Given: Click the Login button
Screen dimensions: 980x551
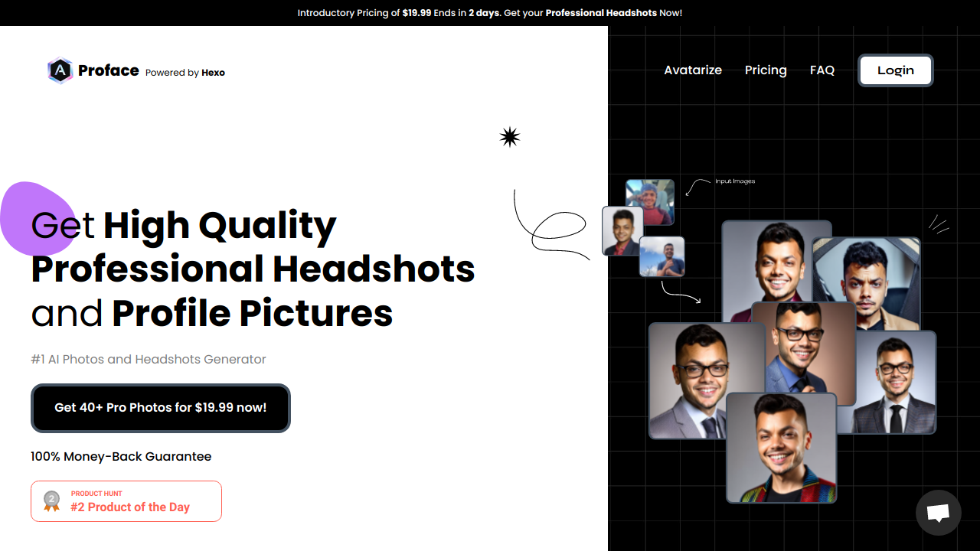Looking at the screenshot, I should 896,70.
